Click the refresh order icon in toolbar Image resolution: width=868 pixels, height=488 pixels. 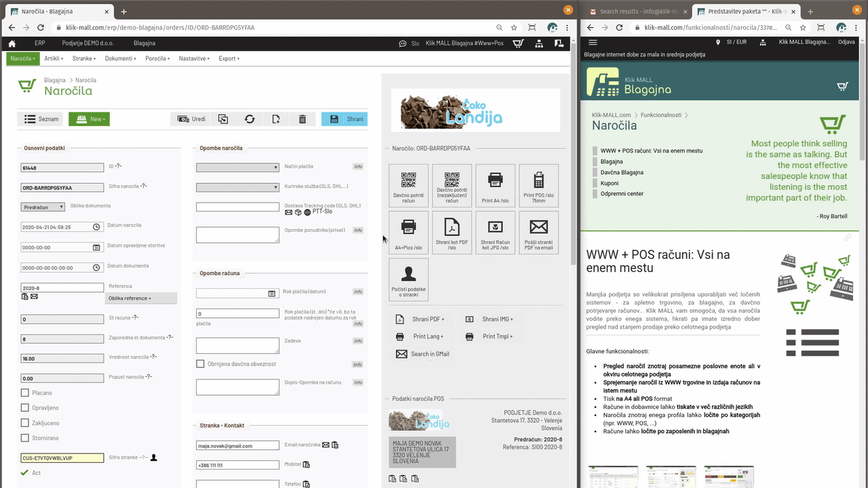click(250, 119)
